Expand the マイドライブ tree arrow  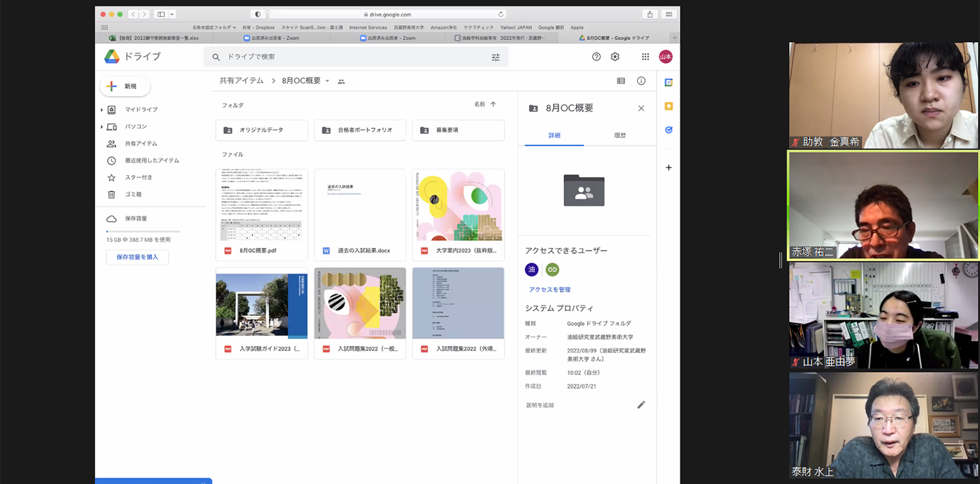101,110
